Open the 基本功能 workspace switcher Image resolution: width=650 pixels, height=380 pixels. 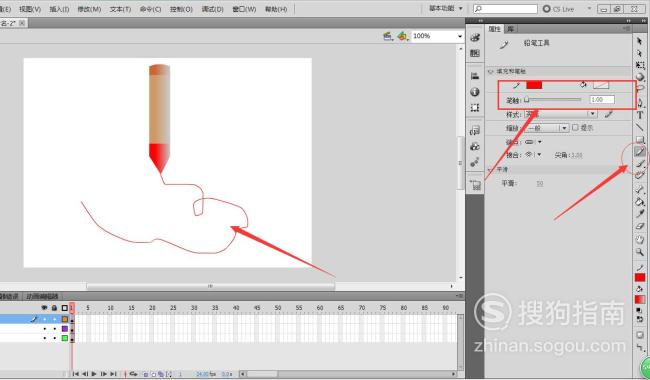pyautogui.click(x=446, y=8)
